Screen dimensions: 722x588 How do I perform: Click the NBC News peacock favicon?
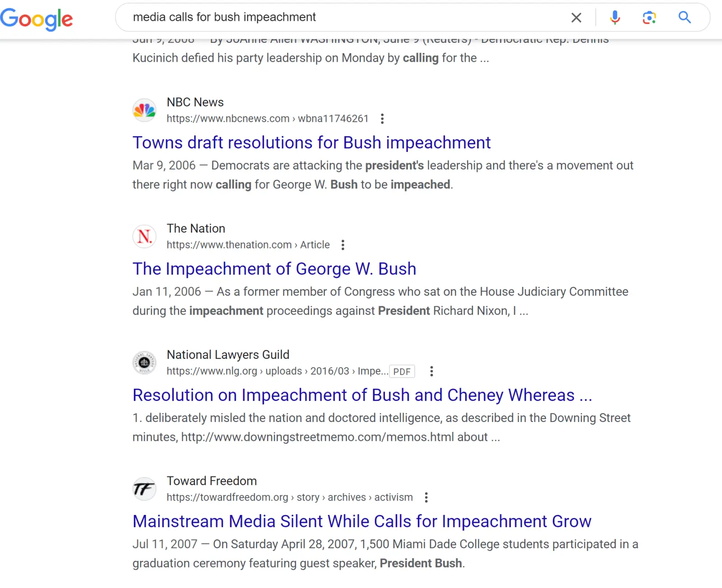click(x=144, y=110)
